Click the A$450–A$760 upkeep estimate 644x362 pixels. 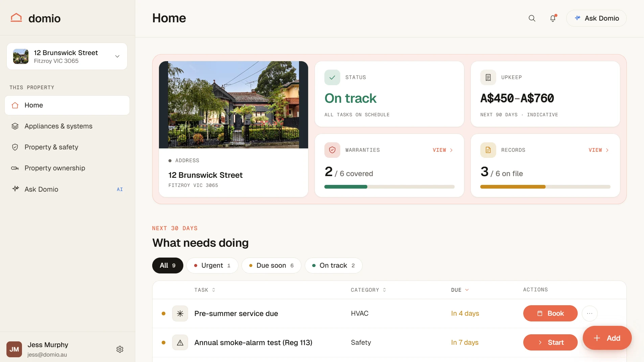(517, 98)
